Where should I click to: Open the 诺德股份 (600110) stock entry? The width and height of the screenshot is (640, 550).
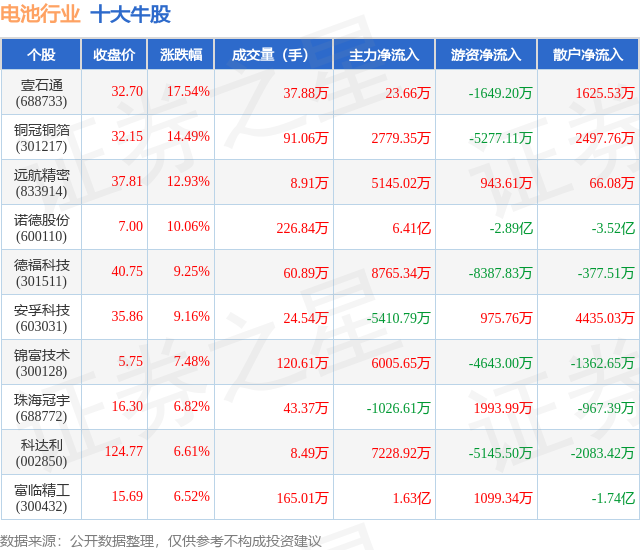41,228
